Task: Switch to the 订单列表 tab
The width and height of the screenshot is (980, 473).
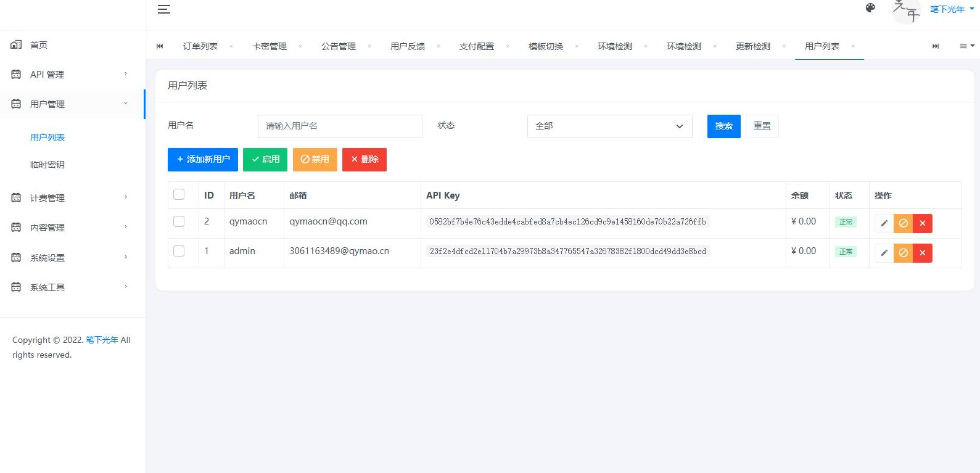Action: point(200,46)
